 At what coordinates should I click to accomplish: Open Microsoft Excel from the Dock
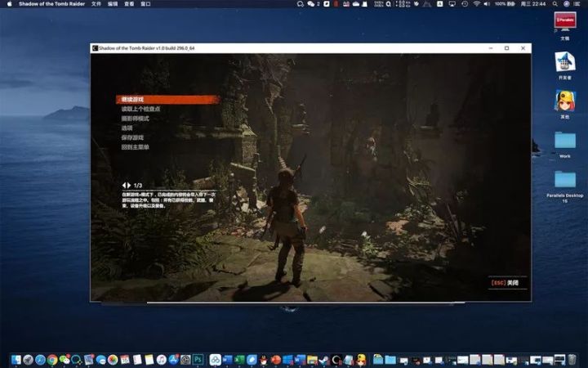239,360
